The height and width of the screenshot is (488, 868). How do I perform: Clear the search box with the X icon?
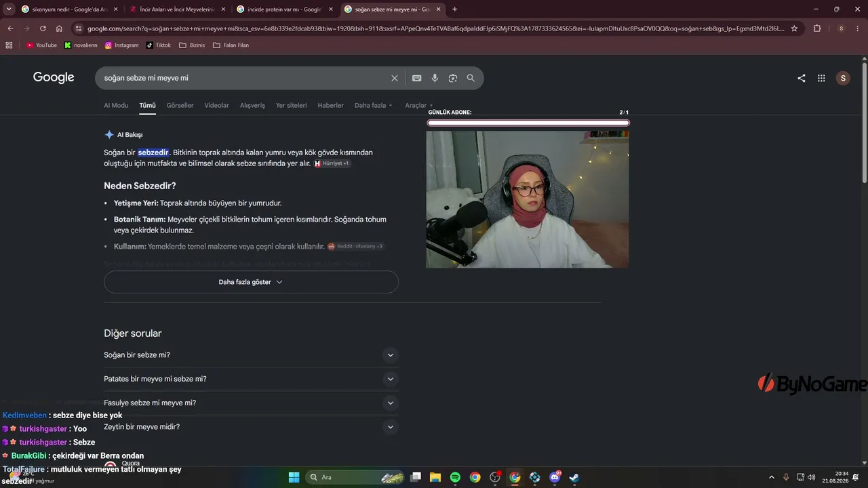coord(395,78)
